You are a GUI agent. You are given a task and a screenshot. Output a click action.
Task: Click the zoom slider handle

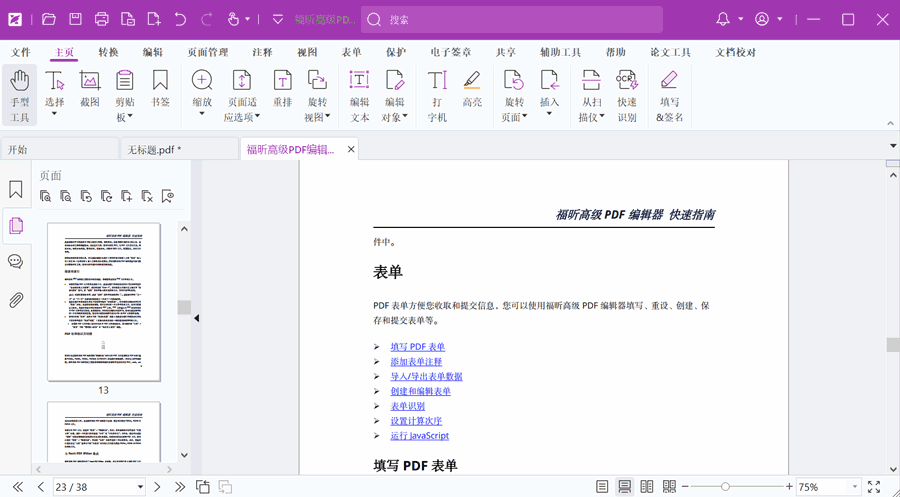tap(726, 487)
